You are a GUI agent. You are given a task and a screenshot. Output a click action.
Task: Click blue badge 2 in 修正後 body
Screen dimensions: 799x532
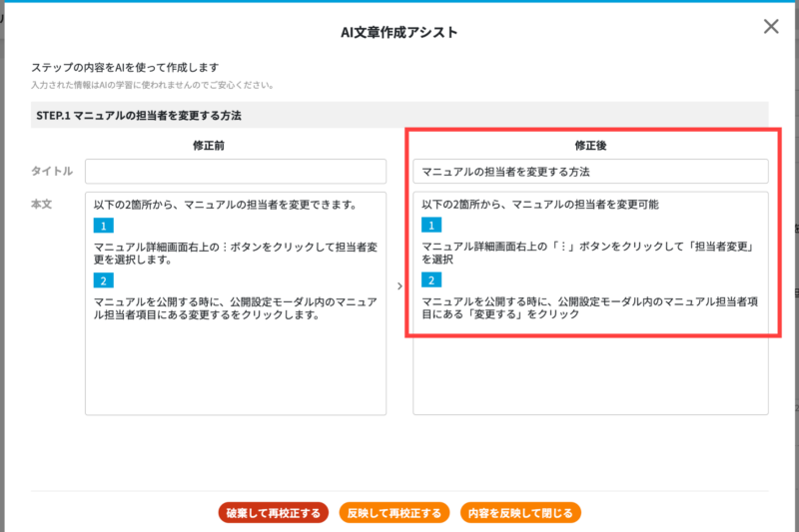point(431,280)
